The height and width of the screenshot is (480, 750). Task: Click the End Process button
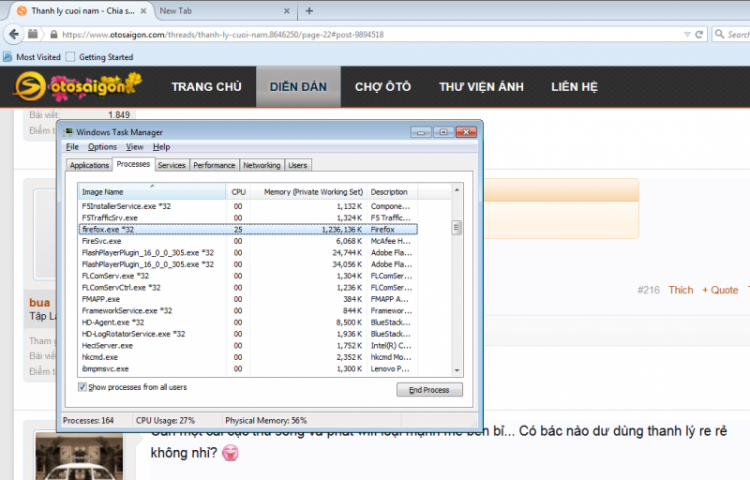click(x=429, y=390)
